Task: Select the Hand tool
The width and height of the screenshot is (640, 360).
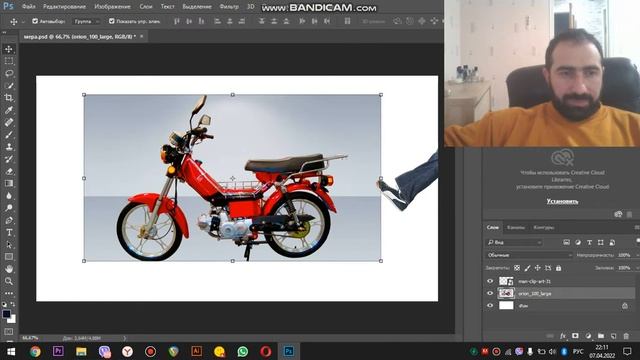Action: click(9, 269)
